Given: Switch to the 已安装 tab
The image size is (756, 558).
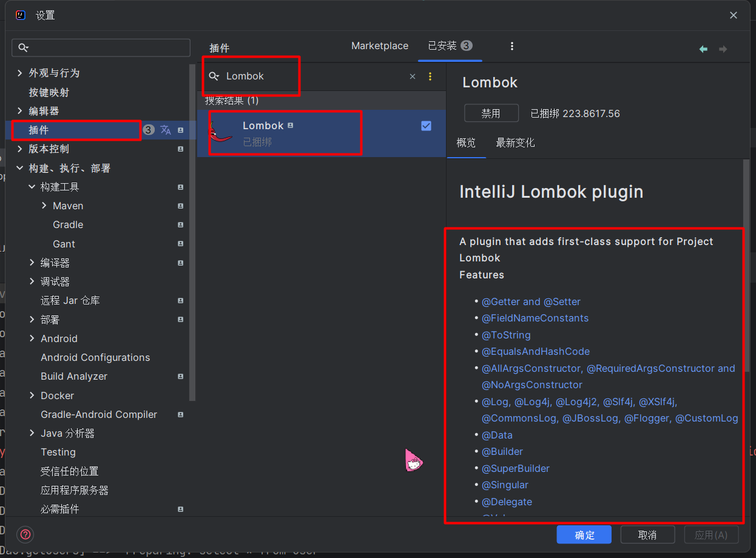Looking at the screenshot, I should tap(450, 46).
